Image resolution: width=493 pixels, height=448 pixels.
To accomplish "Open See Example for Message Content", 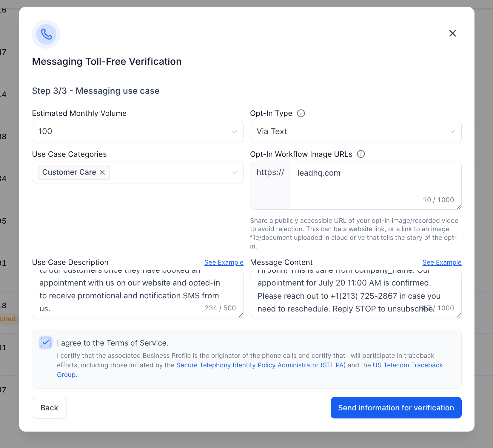I will tap(442, 263).
